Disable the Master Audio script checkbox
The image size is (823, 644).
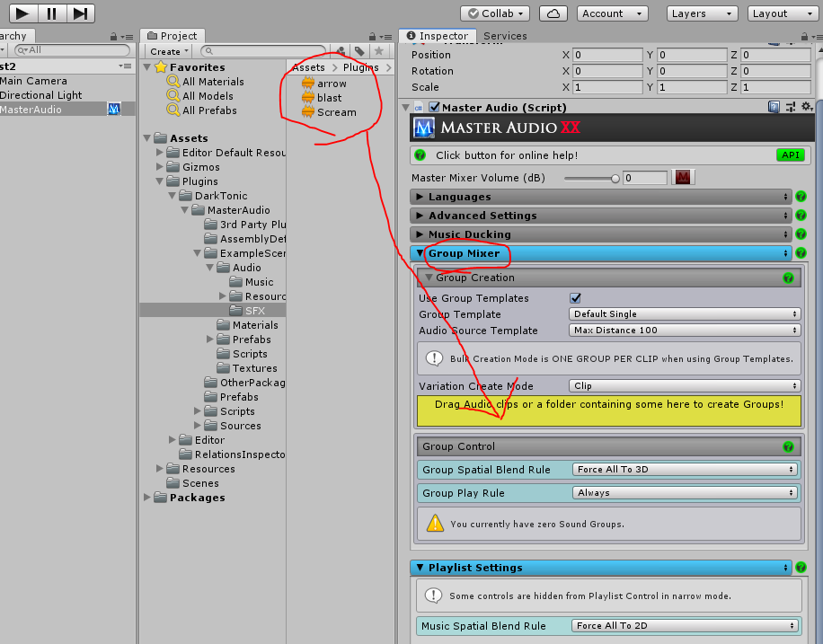click(x=434, y=108)
